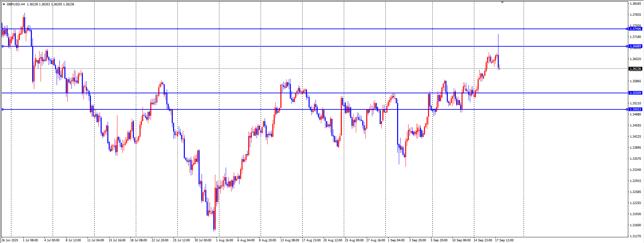The width and height of the screenshot is (644, 243).
Task: Click left anchor square of 1.36889 line
Action: (3, 46)
